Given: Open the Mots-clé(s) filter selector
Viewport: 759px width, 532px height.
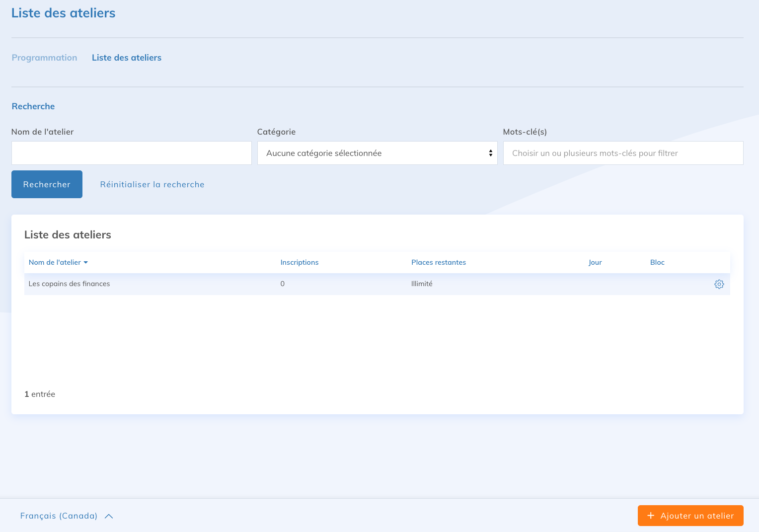Looking at the screenshot, I should click(622, 153).
